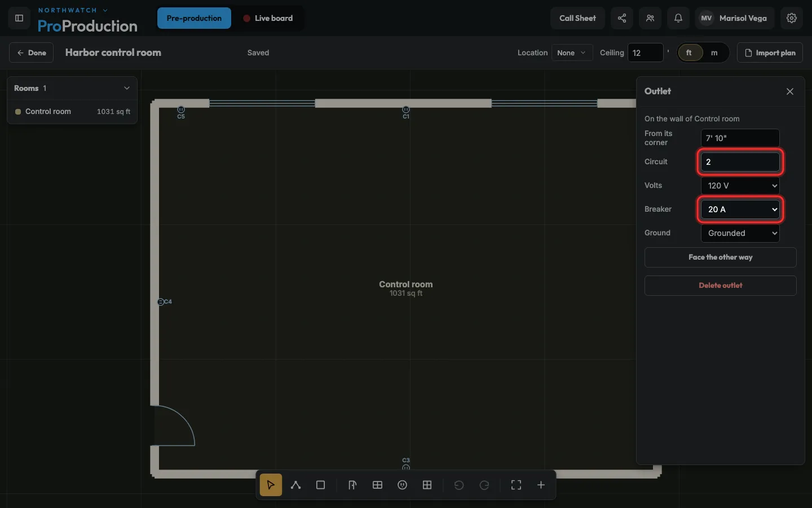The image size is (812, 508).
Task: Open the Location None dropdown
Action: click(x=572, y=52)
